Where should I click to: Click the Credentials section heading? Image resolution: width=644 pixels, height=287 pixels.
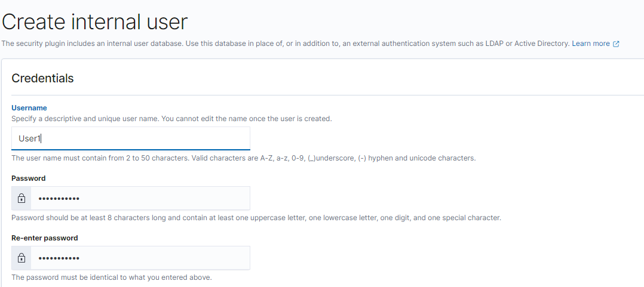pos(42,78)
